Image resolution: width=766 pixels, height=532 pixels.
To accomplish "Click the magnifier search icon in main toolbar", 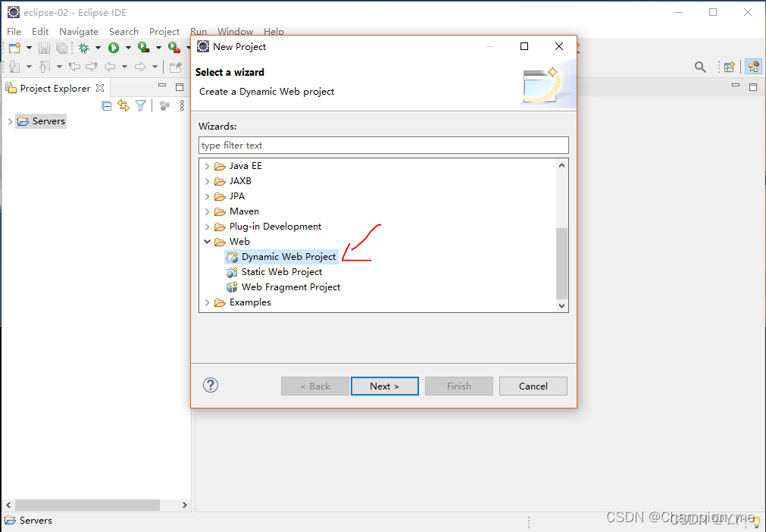I will pyautogui.click(x=700, y=67).
